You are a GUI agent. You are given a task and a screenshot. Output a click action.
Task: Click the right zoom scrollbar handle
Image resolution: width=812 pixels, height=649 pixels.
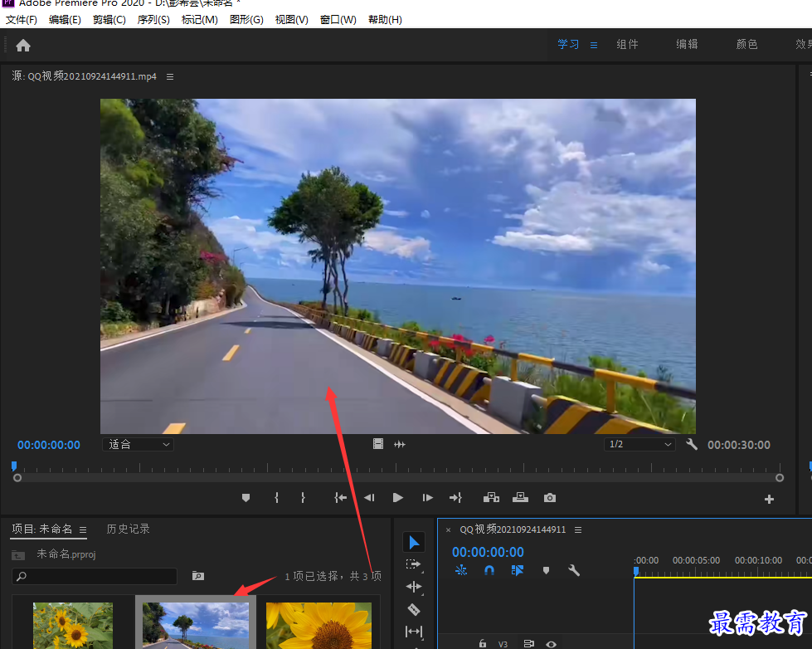click(x=780, y=478)
